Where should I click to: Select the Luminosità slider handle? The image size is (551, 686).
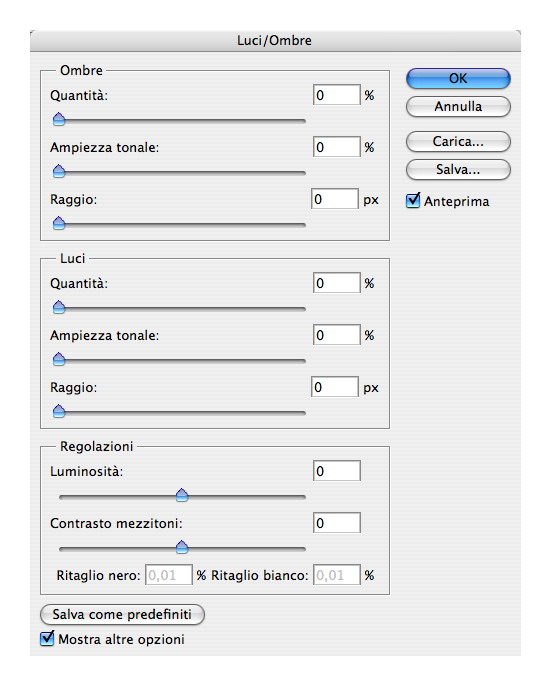tap(182, 495)
